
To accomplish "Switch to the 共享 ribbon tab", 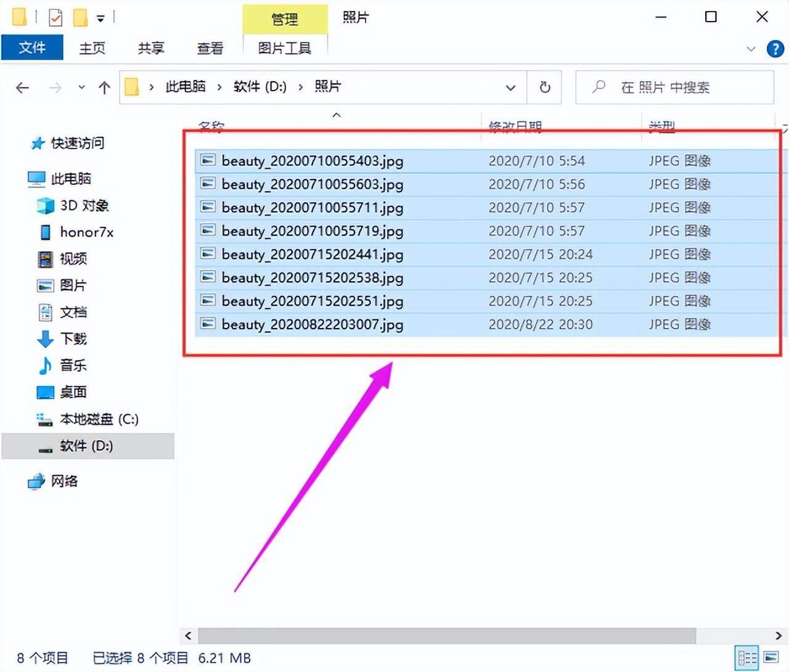I will (151, 48).
